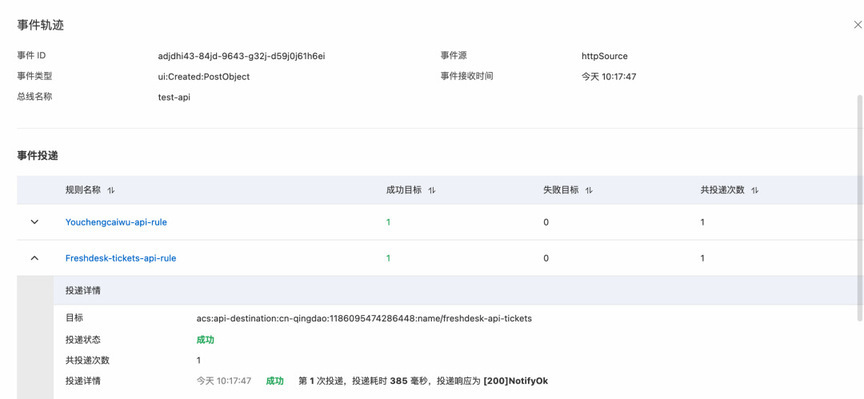Open the Freshdesk-tickets-api-rule link
The image size is (864, 399).
tap(121, 258)
